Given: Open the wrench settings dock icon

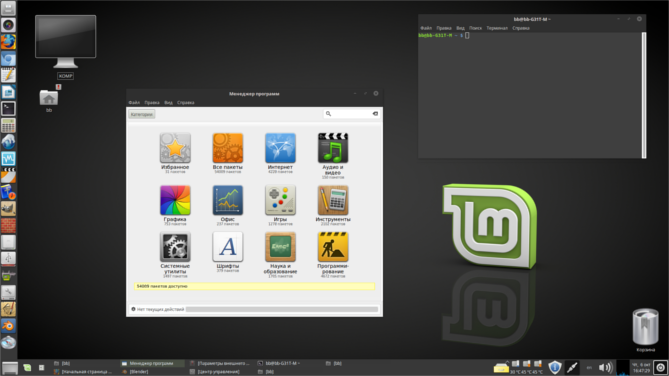Looking at the screenshot, I should point(8,292).
